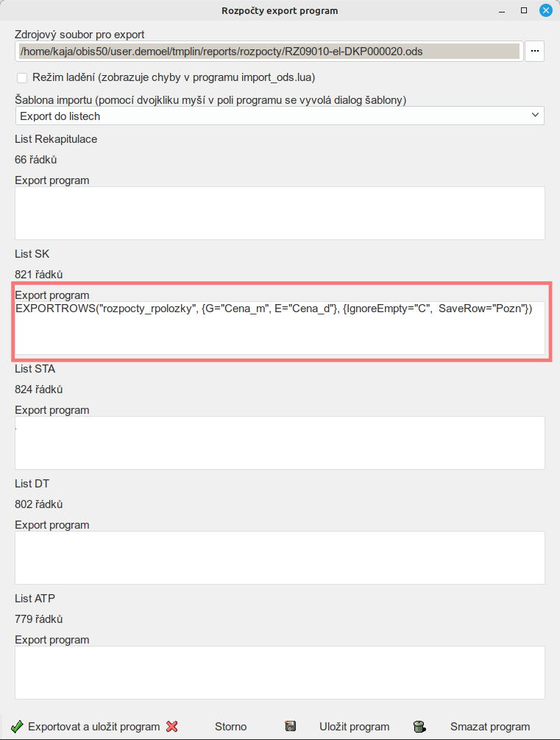The height and width of the screenshot is (740, 560).
Task: Click the red X cancel icon
Action: 172,726
